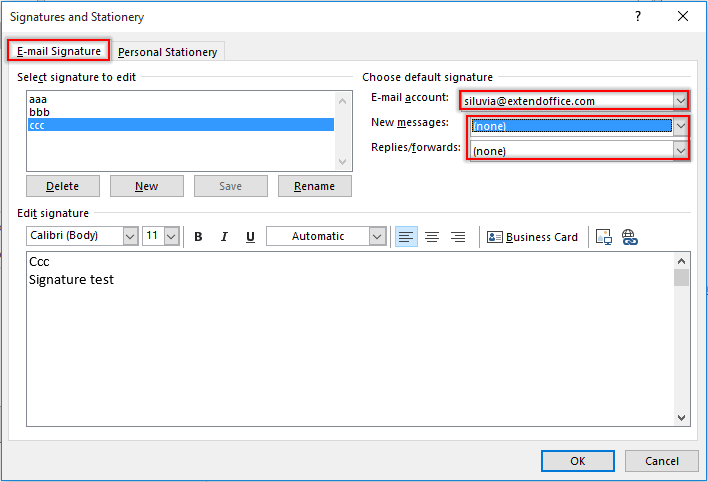The image size is (708, 482).
Task: Cancel the dialog
Action: 661,461
